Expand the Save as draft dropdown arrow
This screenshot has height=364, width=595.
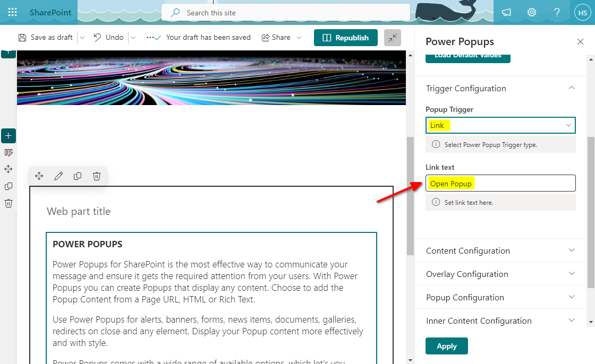82,38
